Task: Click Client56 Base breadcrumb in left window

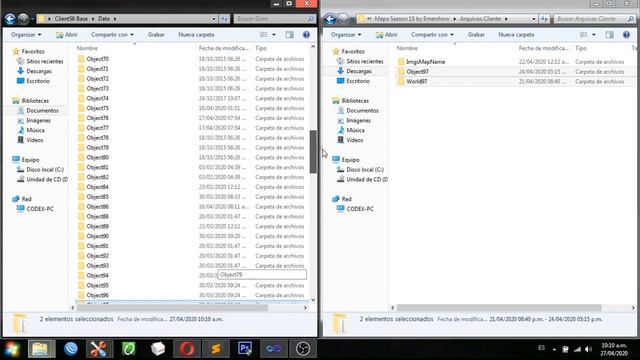Action: pos(71,19)
